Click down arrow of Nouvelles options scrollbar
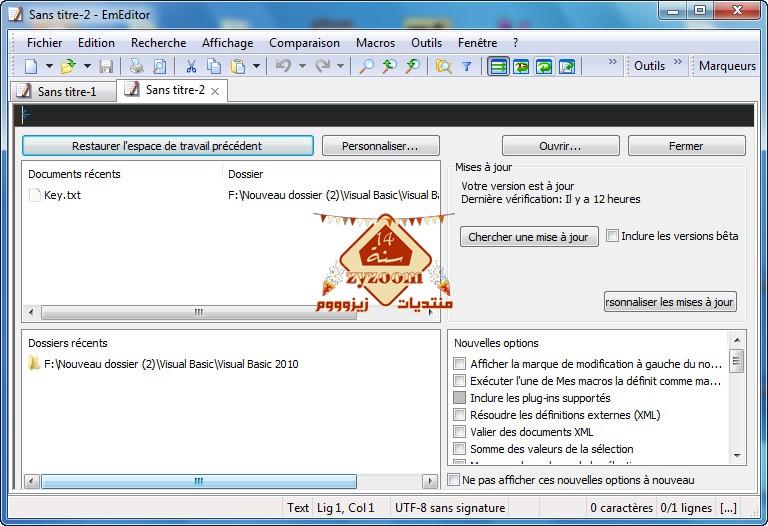The height and width of the screenshot is (526, 768). 737,455
